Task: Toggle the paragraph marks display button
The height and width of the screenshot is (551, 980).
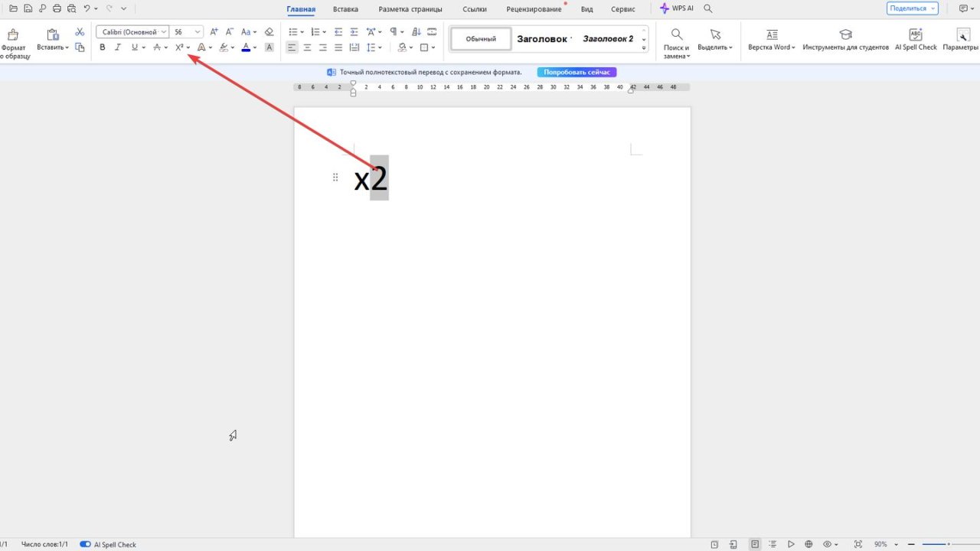Action: 393,32
